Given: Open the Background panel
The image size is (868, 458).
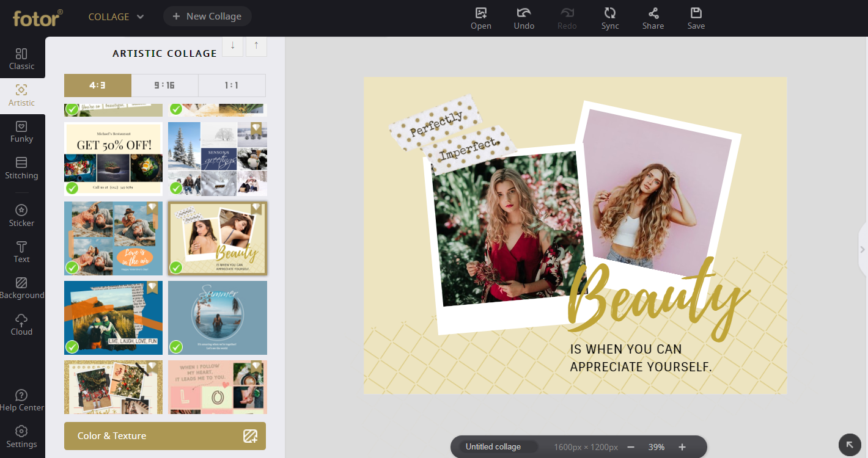Looking at the screenshot, I should (x=21, y=288).
